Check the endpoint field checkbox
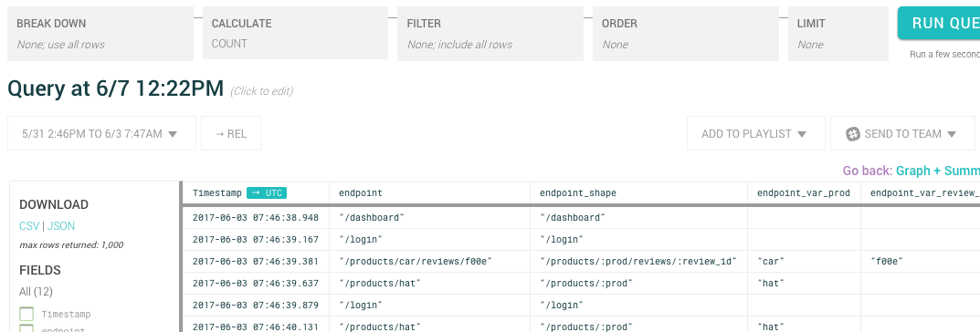 (x=26, y=329)
